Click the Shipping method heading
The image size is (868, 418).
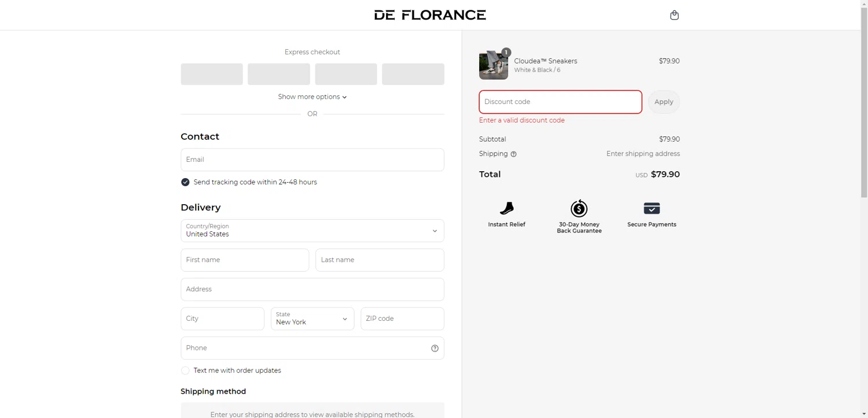[213, 391]
